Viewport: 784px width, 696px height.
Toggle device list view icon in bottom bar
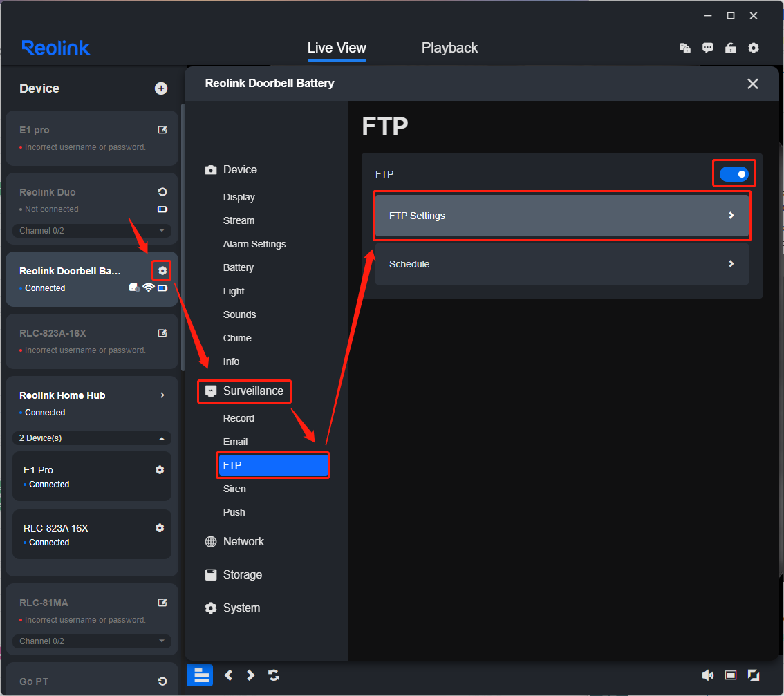(200, 675)
